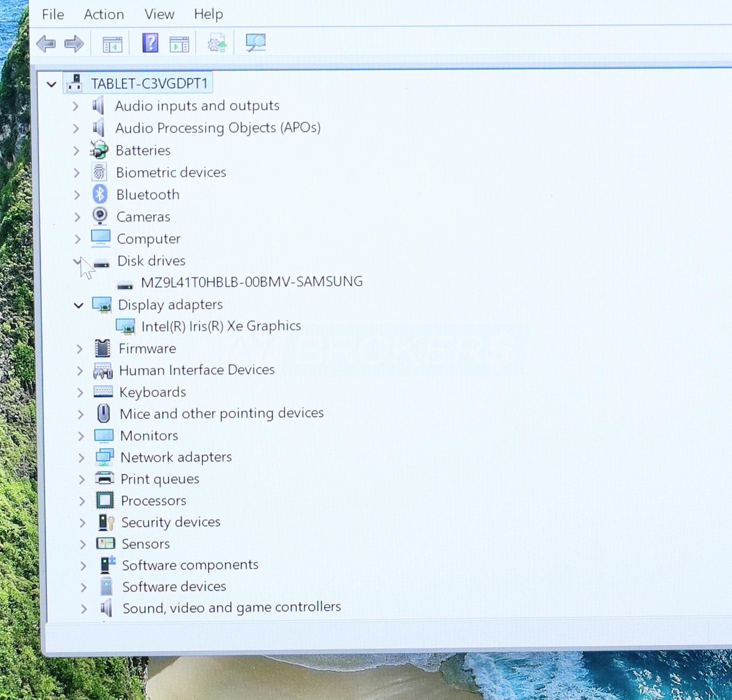Click the Network adapters category icon
Viewport: 732px width, 700px height.
click(x=104, y=457)
